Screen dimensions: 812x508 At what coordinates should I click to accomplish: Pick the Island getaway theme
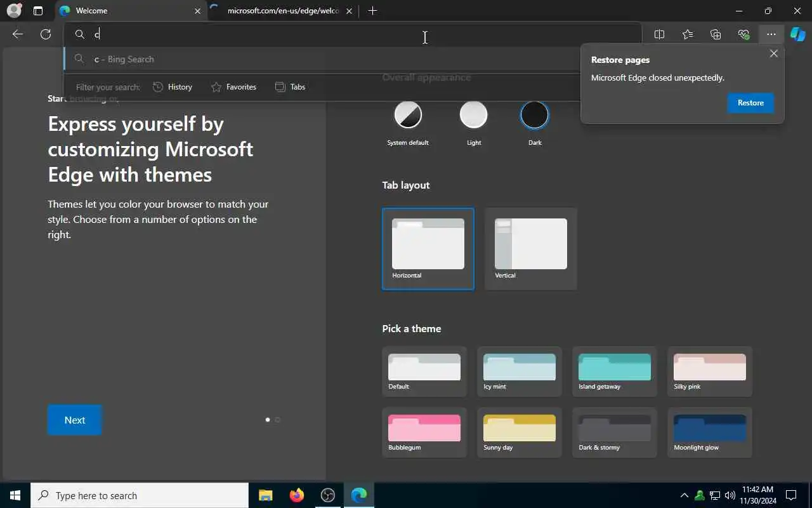point(615,371)
